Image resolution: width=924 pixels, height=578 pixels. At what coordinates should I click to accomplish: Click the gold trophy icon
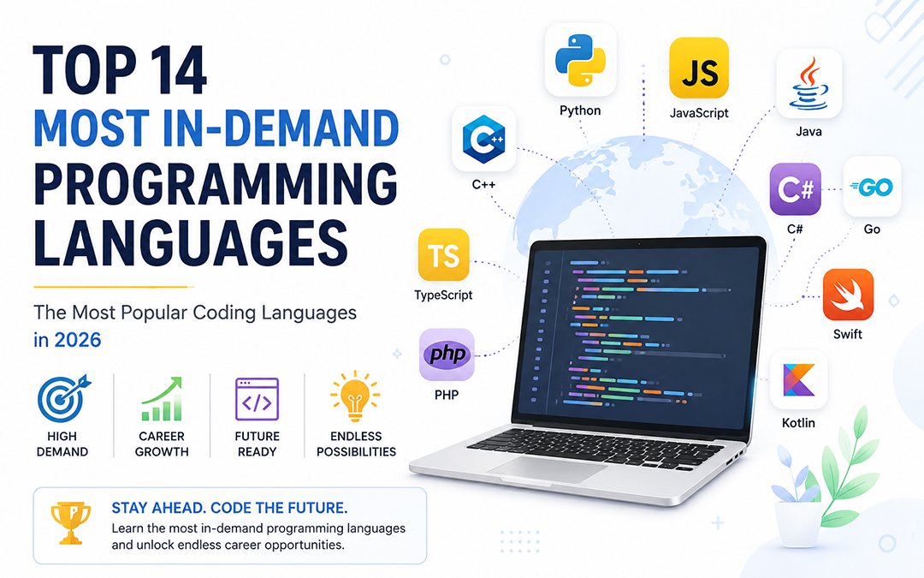(71, 522)
